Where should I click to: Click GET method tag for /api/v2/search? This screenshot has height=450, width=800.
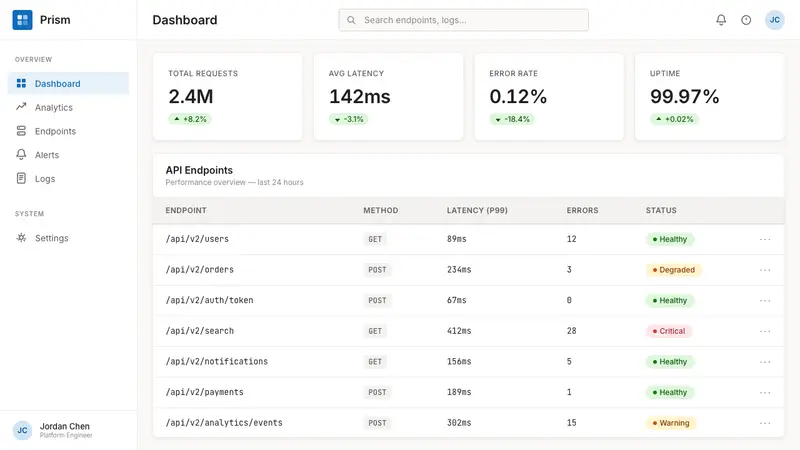click(375, 331)
